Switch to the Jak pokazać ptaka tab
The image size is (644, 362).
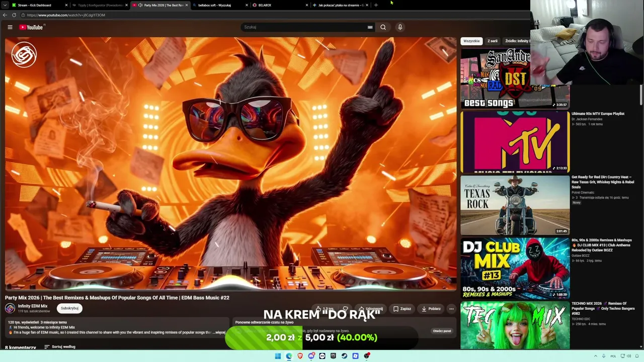pos(340,5)
